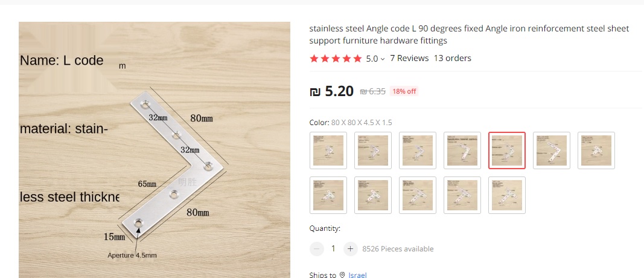This screenshot has width=644, height=278.
Task: Increase quantity with the plus button
Action: 350,248
